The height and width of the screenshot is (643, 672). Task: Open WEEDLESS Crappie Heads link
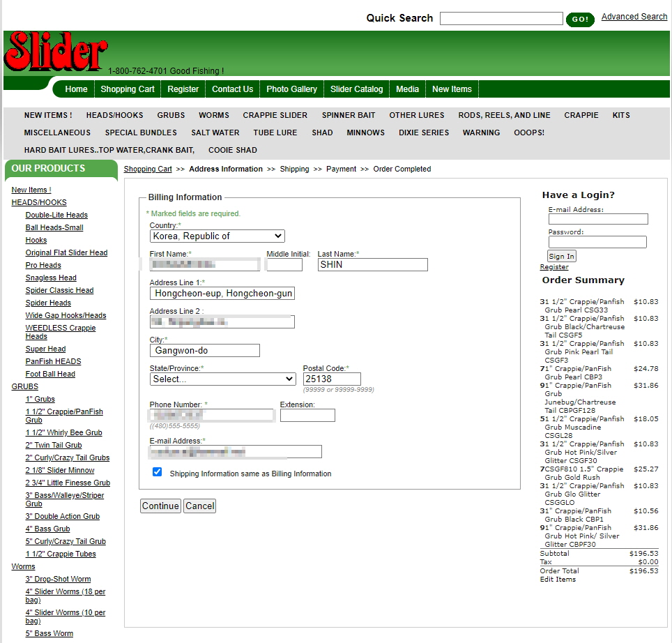(60, 332)
